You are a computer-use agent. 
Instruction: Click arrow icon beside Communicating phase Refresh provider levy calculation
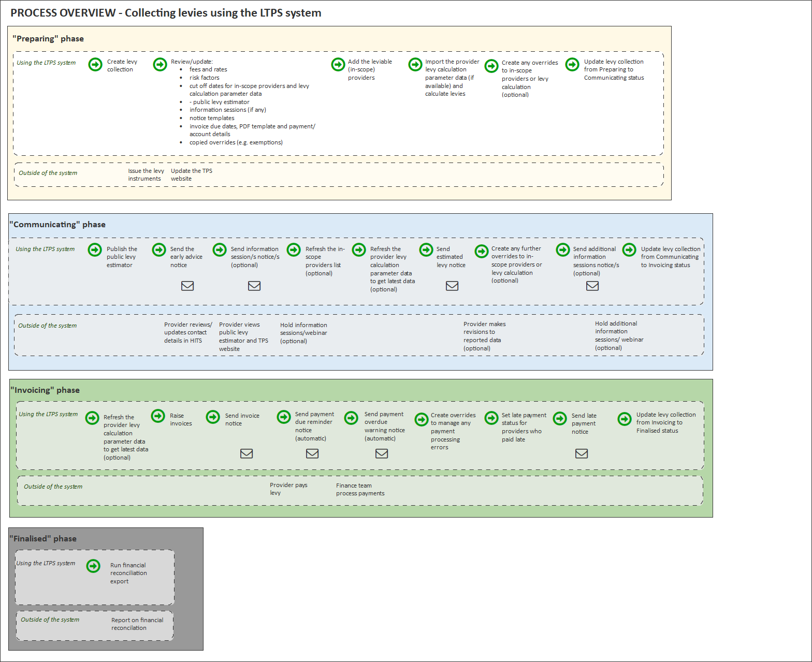coord(359,250)
